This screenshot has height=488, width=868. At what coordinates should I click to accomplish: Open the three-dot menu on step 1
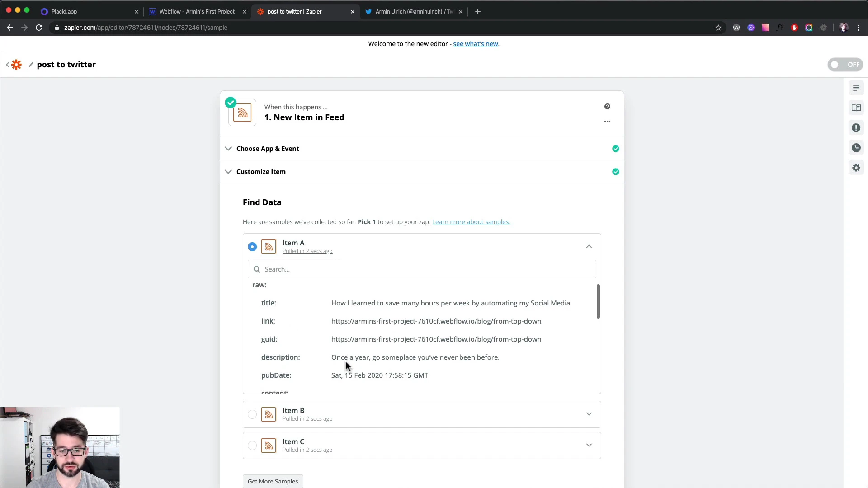point(607,121)
